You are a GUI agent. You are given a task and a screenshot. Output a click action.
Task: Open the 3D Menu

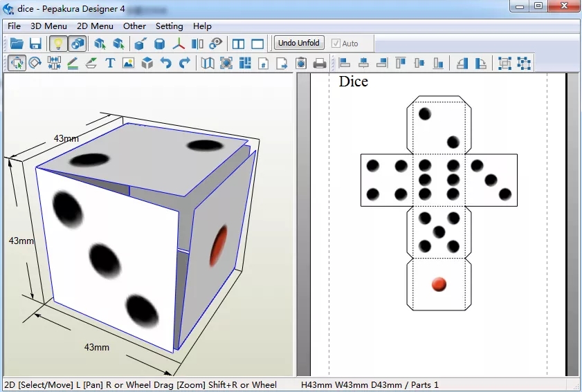(48, 26)
